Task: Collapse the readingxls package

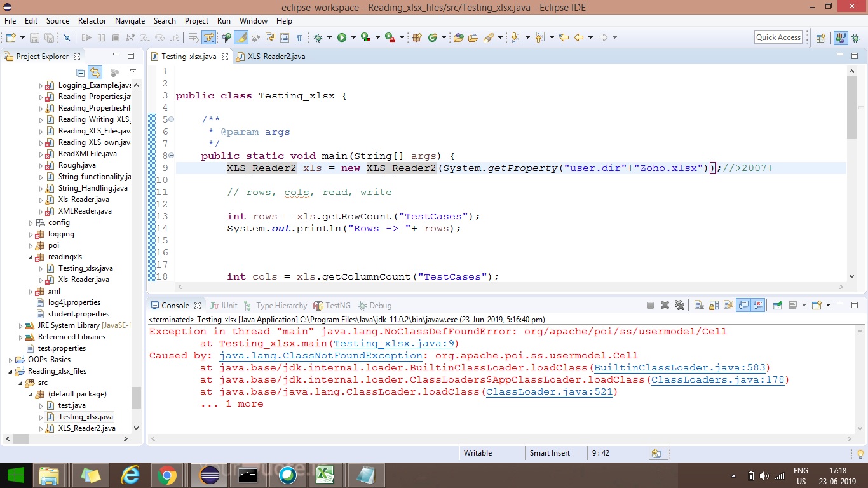Action: click(31, 257)
